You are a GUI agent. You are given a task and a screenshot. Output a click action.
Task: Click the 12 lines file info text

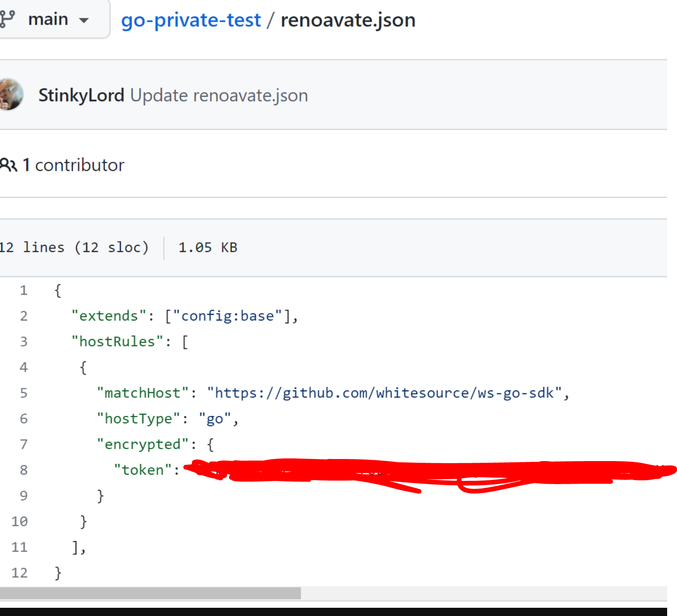tap(74, 247)
